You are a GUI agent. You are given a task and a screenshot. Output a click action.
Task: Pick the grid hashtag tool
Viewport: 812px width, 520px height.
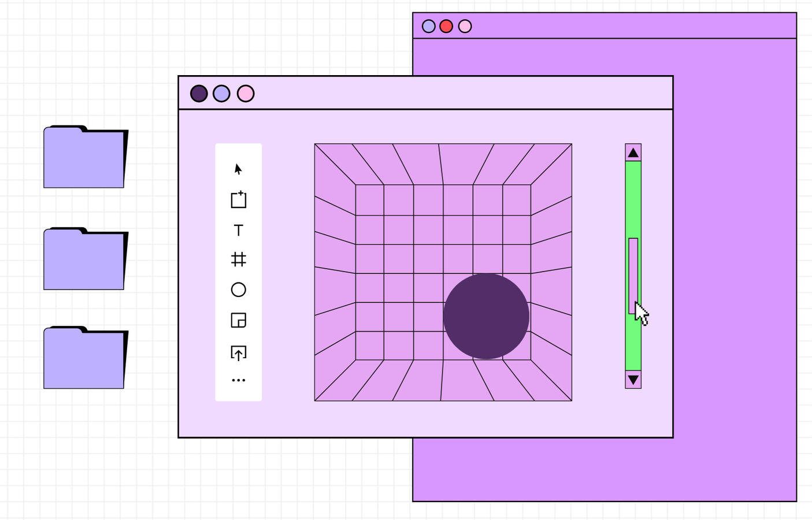click(x=238, y=259)
